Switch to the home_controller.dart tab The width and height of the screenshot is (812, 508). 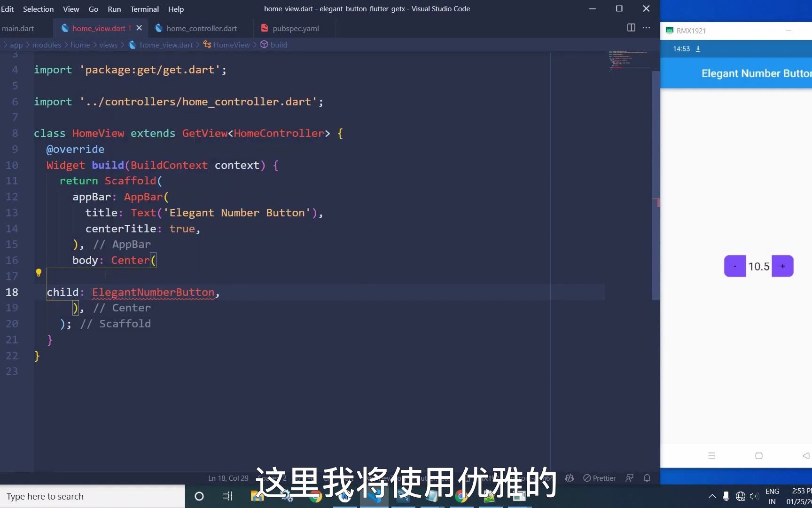pyautogui.click(x=201, y=28)
